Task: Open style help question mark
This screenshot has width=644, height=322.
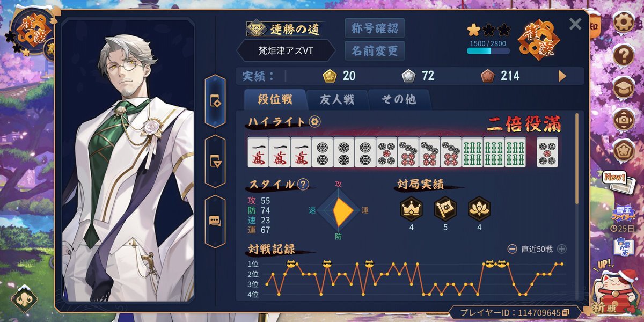Action: [303, 185]
